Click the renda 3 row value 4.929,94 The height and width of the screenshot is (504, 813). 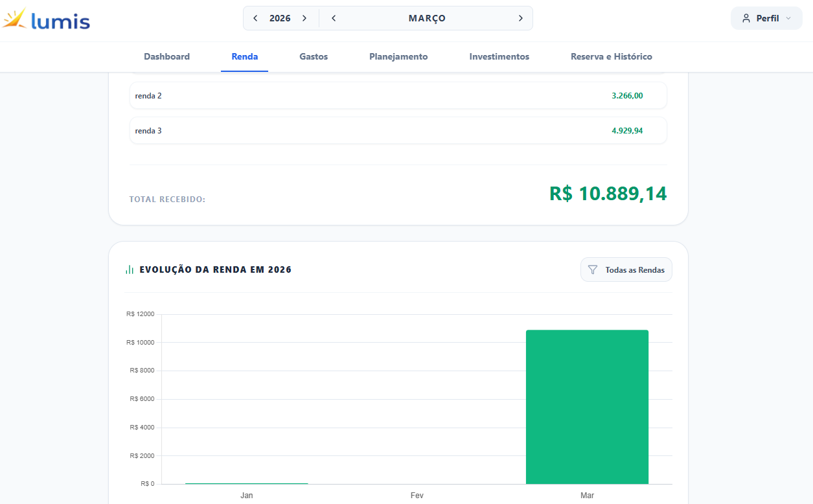coord(626,130)
